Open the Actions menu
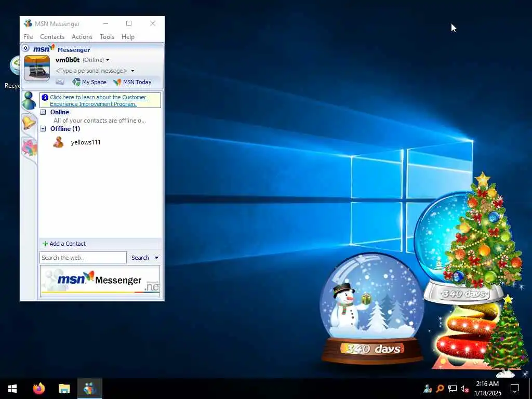The image size is (532, 399). [82, 37]
